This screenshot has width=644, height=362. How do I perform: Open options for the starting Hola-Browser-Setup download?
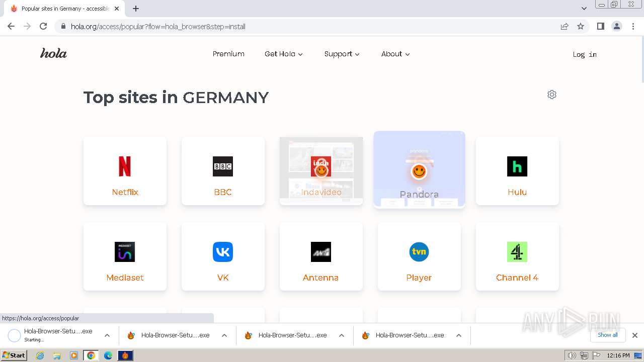(x=107, y=335)
